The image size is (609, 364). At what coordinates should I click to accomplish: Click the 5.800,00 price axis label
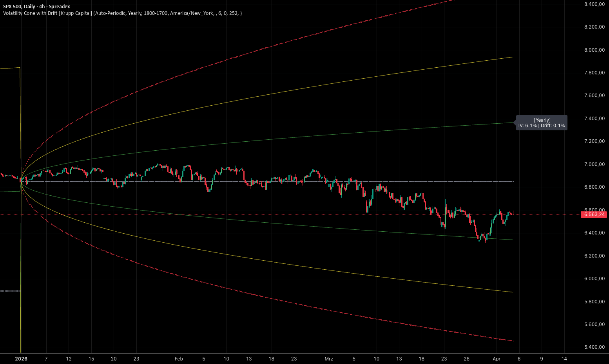594,302
